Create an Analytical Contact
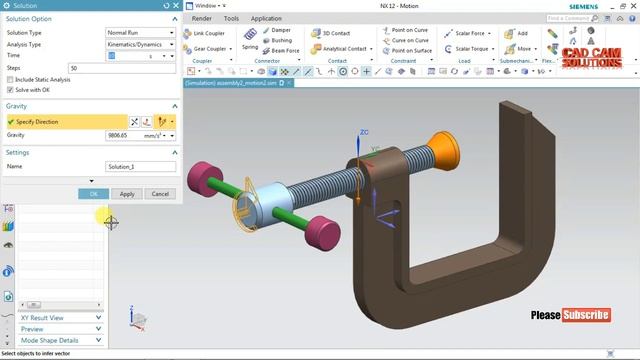 tap(338, 49)
